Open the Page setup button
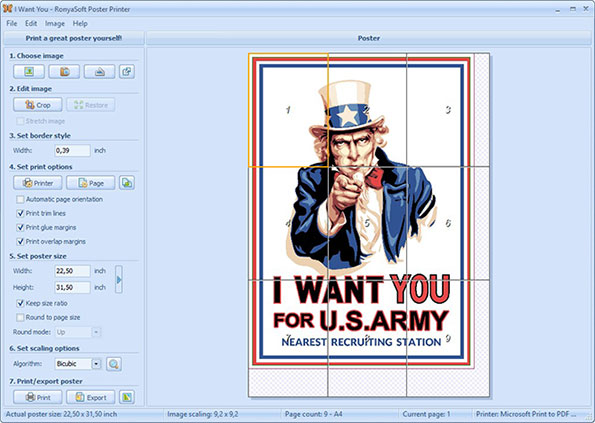Screen dimensions: 595x423 pyautogui.click(x=91, y=183)
